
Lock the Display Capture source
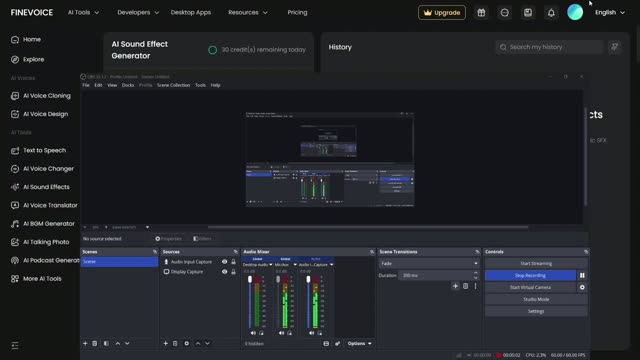tap(233, 271)
